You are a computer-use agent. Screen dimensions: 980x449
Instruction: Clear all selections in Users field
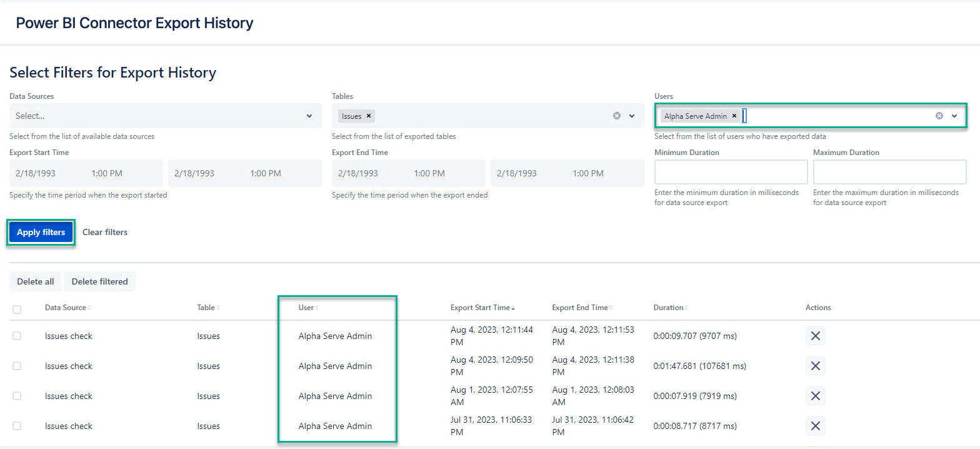pos(939,116)
